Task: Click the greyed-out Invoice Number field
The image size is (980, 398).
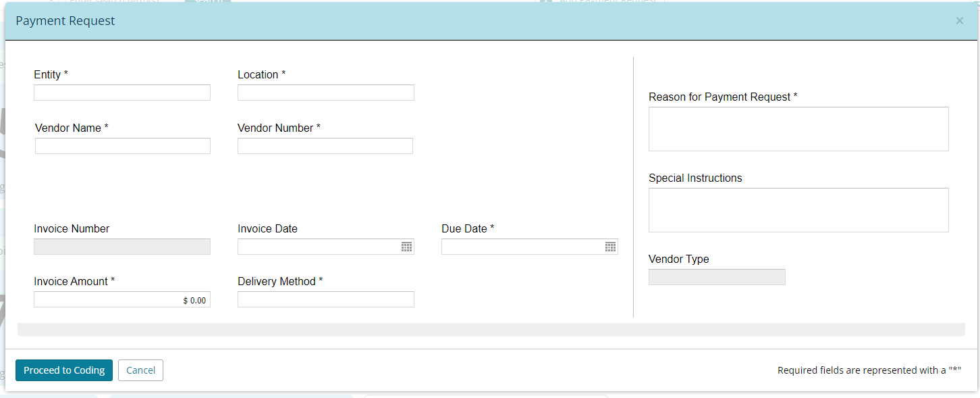Action: pyautogui.click(x=122, y=247)
